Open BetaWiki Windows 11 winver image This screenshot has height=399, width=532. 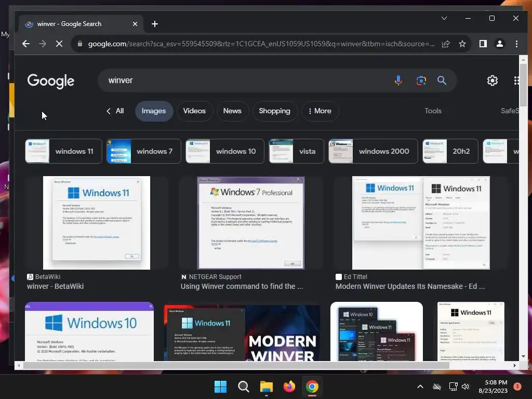click(x=96, y=223)
